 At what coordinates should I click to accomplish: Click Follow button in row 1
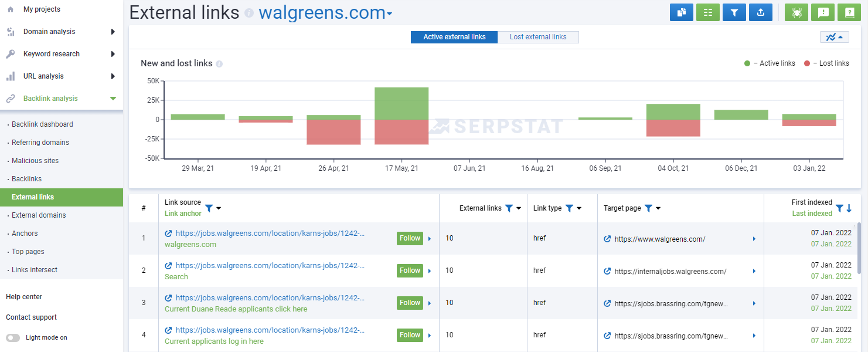coord(410,238)
